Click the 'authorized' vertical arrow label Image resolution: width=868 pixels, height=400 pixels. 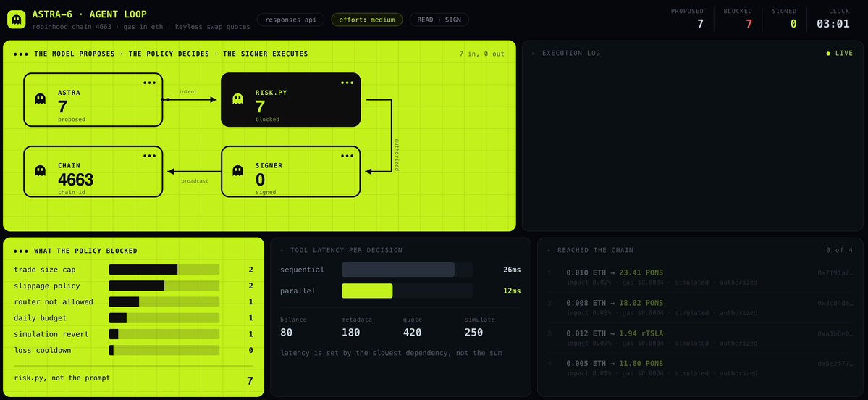(x=397, y=154)
